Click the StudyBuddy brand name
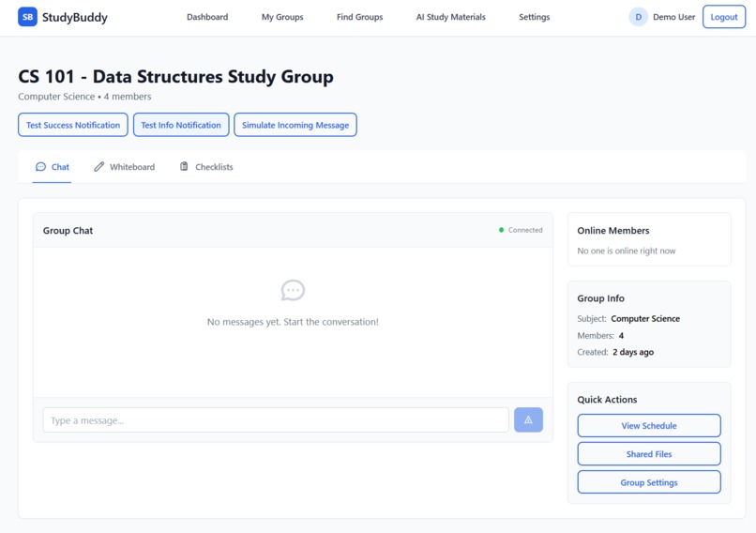The width and height of the screenshot is (756, 533). coord(75,18)
